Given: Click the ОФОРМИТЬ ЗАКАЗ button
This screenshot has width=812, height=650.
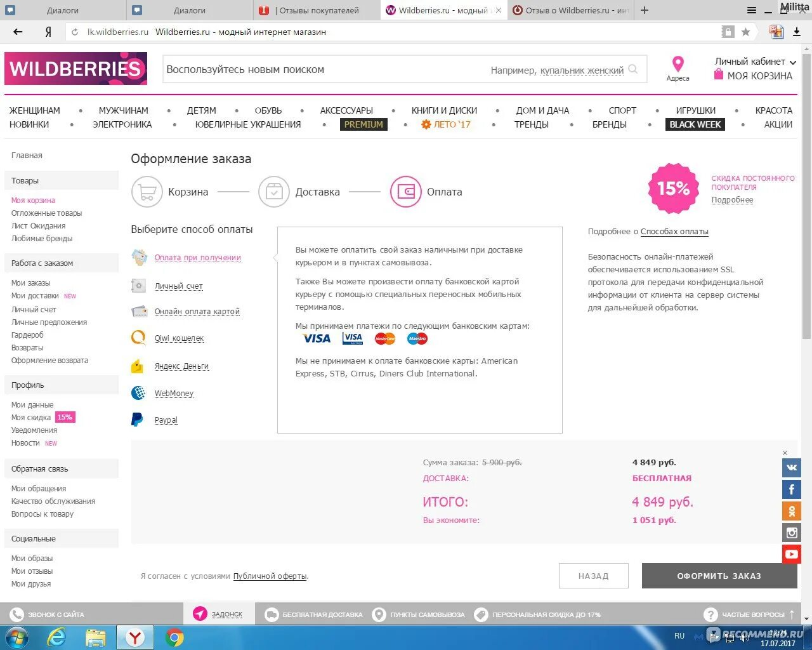Looking at the screenshot, I should coord(719,576).
